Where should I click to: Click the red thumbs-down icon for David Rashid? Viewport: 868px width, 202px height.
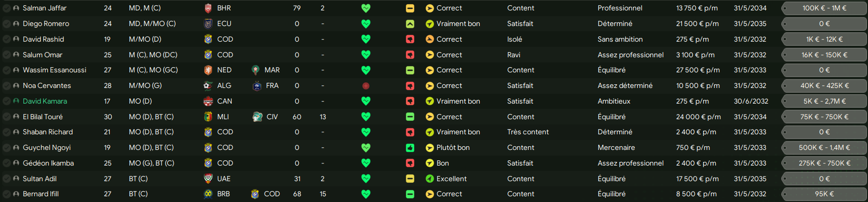point(410,40)
